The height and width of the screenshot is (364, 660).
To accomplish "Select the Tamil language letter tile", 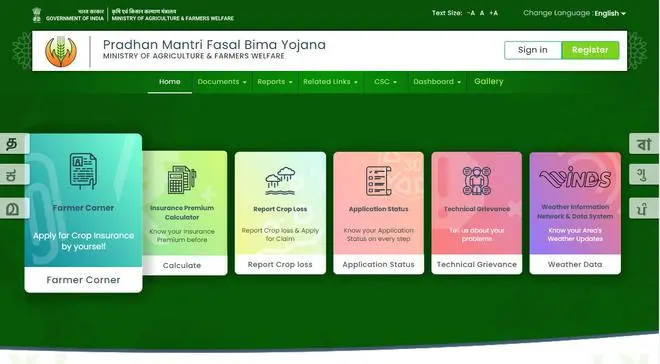I will [12, 143].
